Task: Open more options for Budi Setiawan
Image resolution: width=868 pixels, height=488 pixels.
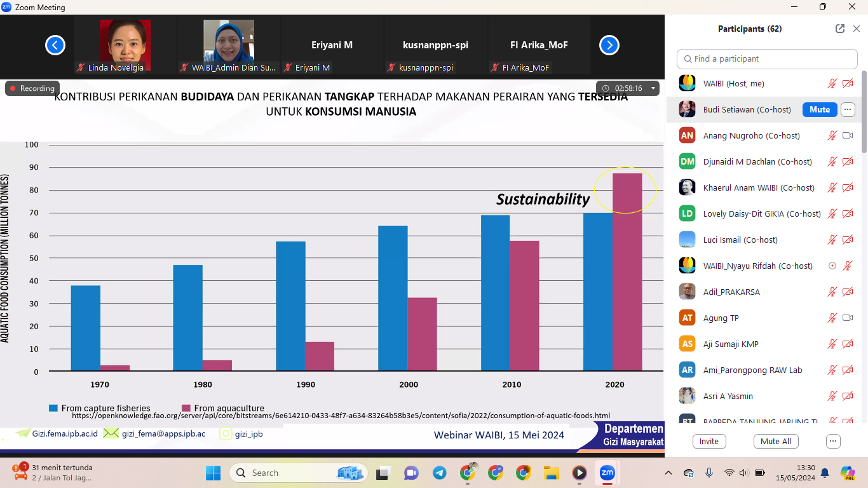Action: (x=848, y=109)
